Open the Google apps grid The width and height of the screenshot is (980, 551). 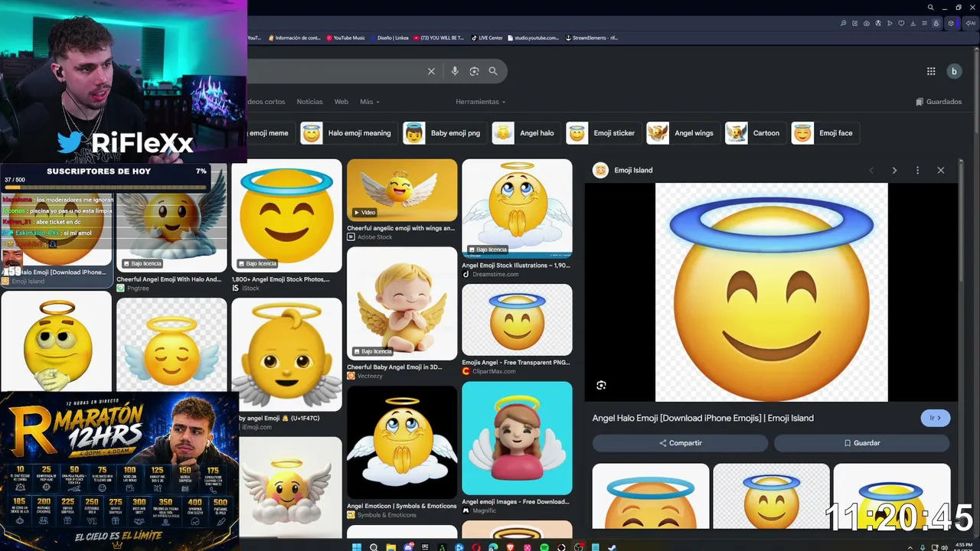(x=931, y=71)
